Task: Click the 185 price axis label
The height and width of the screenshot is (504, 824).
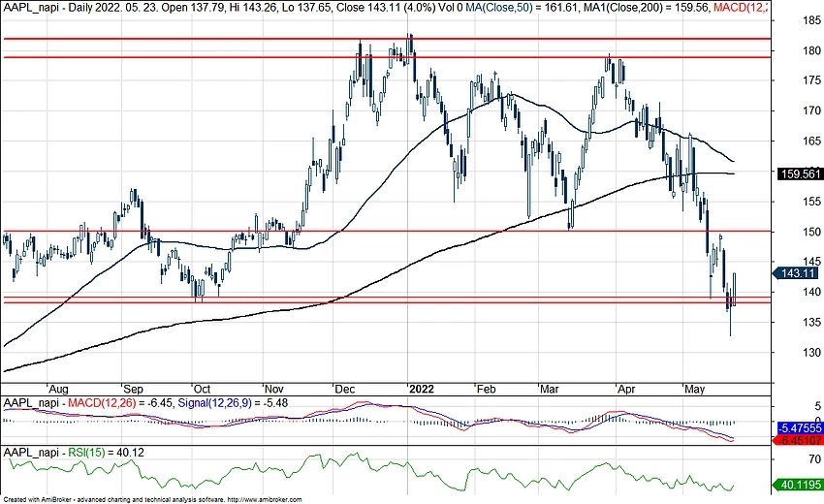Action: (x=811, y=20)
